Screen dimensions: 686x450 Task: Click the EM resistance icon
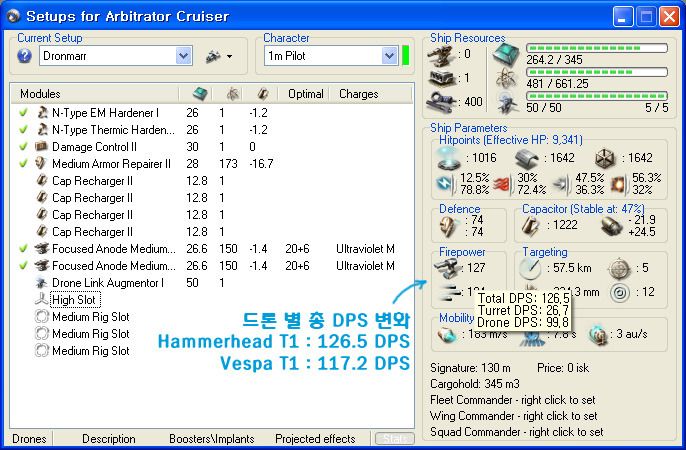tap(445, 184)
